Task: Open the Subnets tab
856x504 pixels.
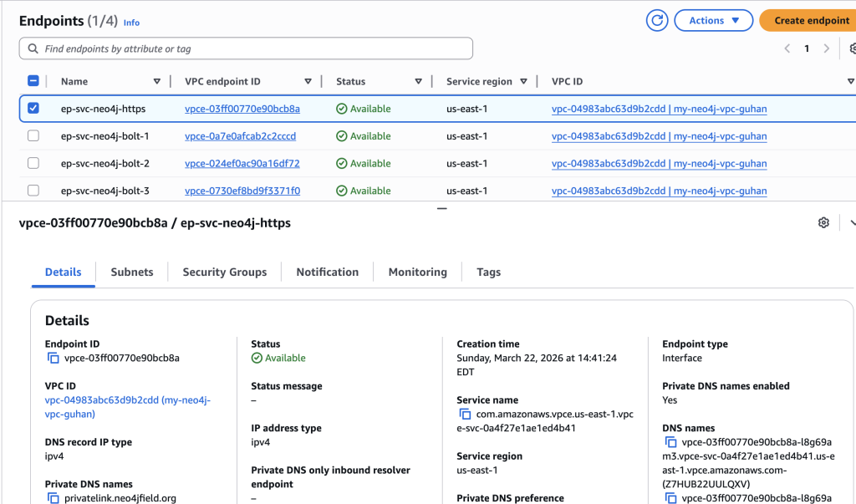Action: (x=132, y=272)
